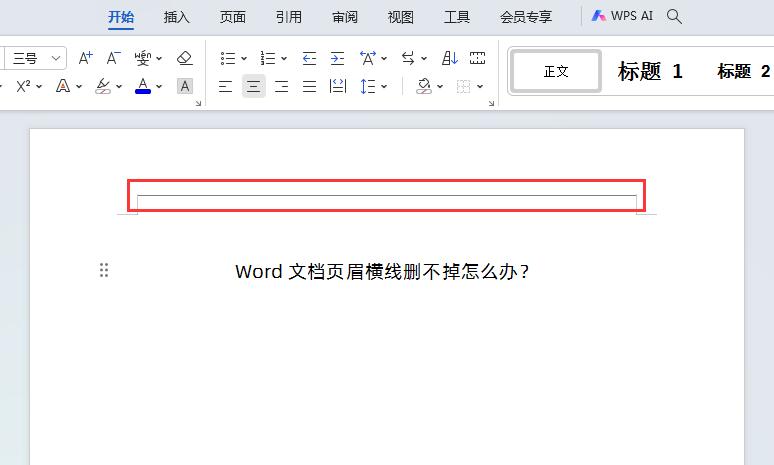Apply text effects outlined A icon
The width and height of the screenshot is (774, 465).
(x=63, y=86)
